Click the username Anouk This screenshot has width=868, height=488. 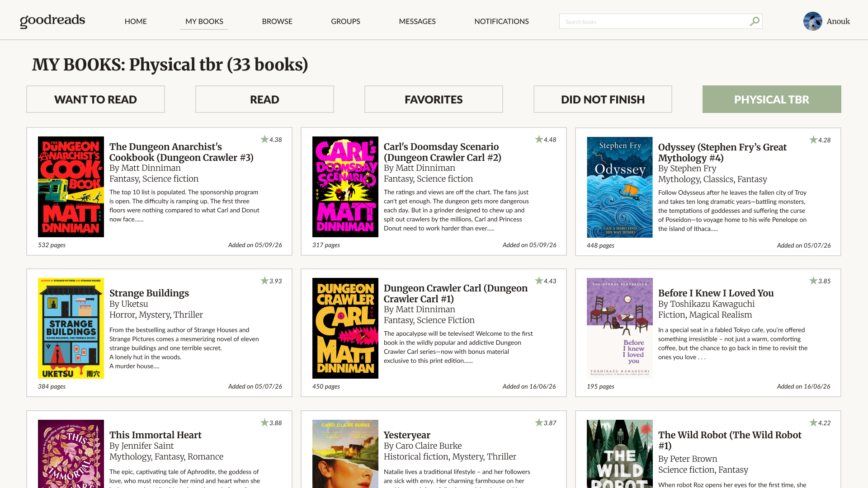[838, 21]
